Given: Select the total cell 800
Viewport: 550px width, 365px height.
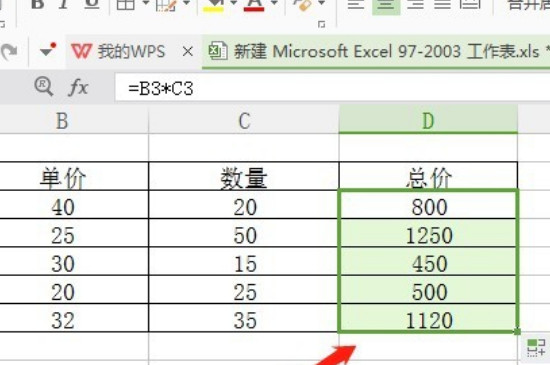Looking at the screenshot, I should pyautogui.click(x=428, y=205).
